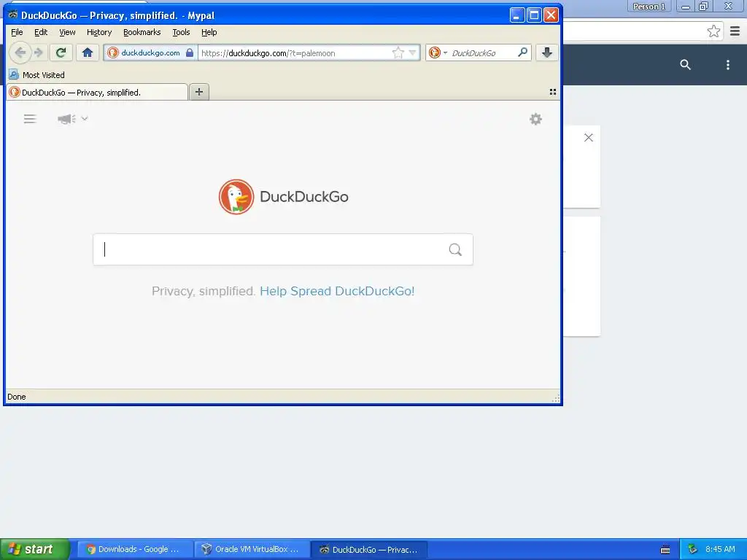Open the Mypal home page icon

[88, 52]
